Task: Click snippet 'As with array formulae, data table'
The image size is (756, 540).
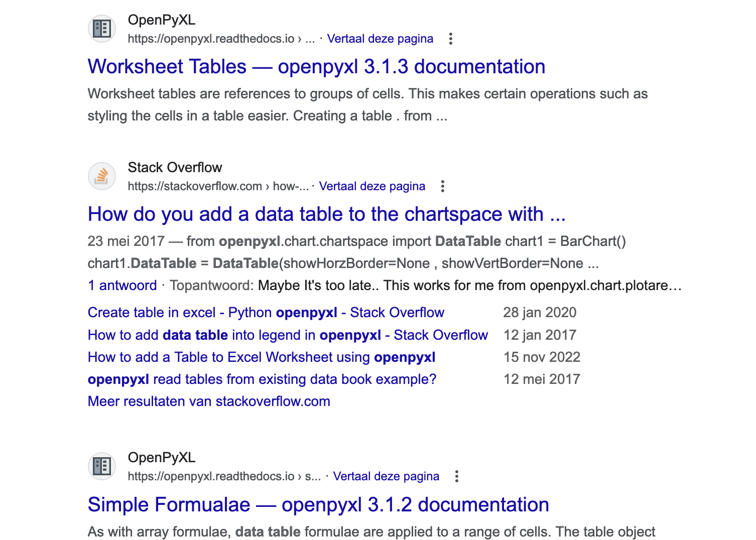Action: click(371, 532)
